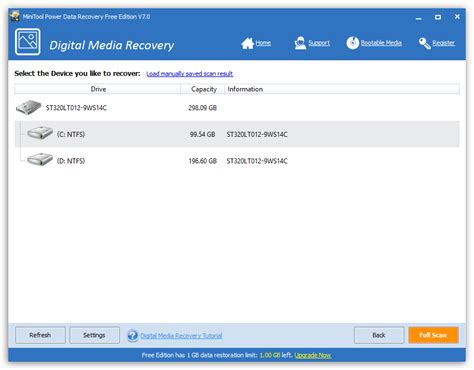Select the ST320LT012-9WS14C disk row
This screenshot has width=474, height=370.
click(237, 108)
